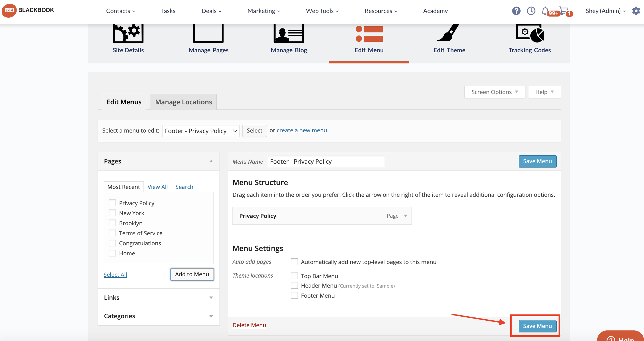Open the notifications bell icon
The image size is (644, 341).
(545, 11)
